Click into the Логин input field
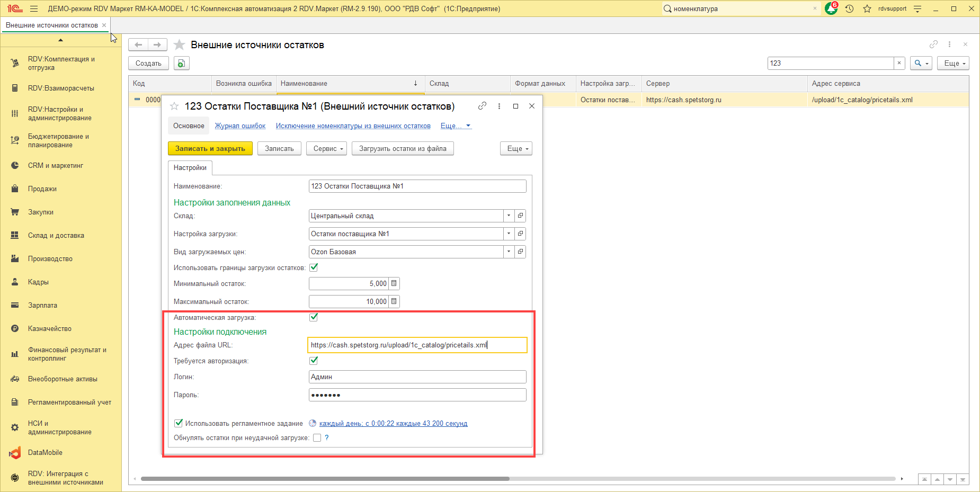Screen dimensions: 980x492 coord(417,377)
